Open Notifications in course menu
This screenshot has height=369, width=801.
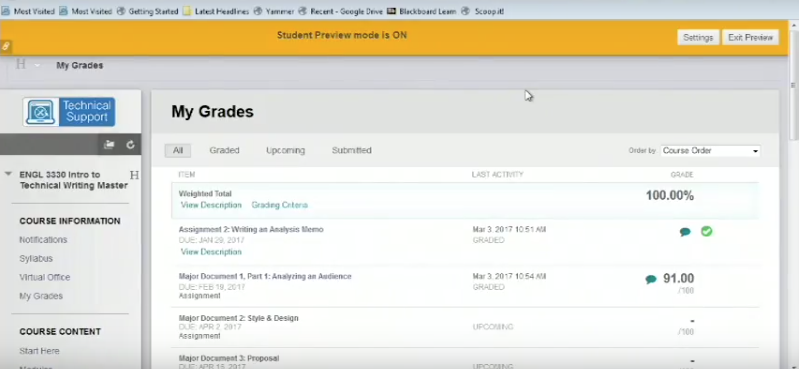tap(43, 240)
